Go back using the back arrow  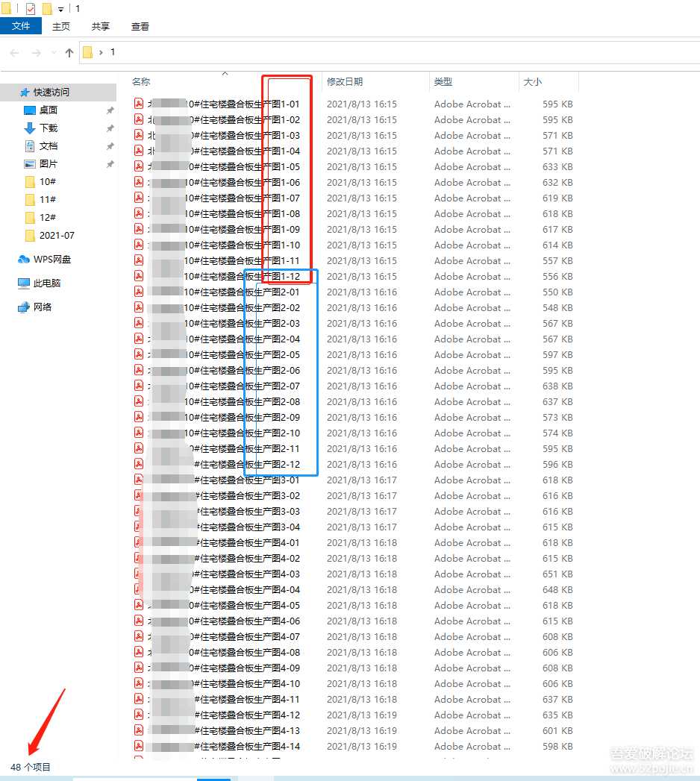click(13, 52)
